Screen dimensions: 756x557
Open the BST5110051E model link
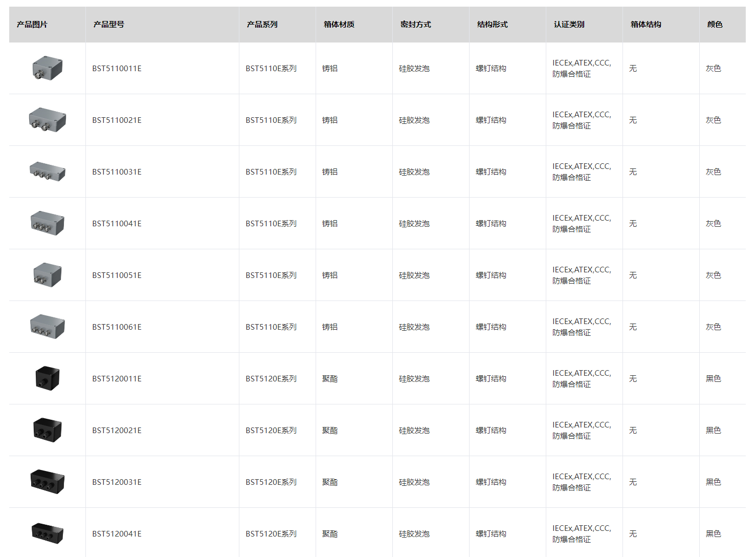(117, 275)
